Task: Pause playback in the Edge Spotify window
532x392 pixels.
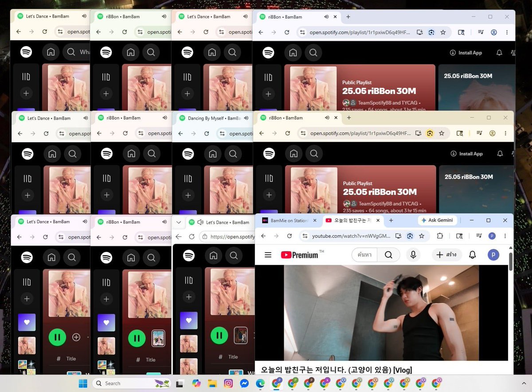Action: (219, 335)
